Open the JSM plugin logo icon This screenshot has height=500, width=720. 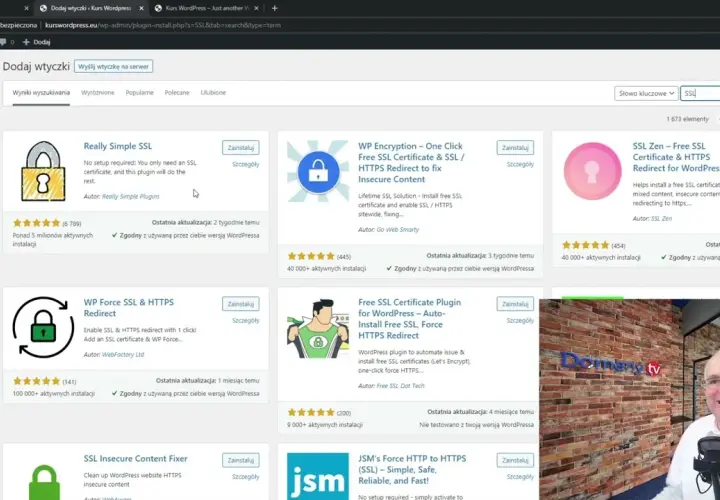tap(318, 477)
